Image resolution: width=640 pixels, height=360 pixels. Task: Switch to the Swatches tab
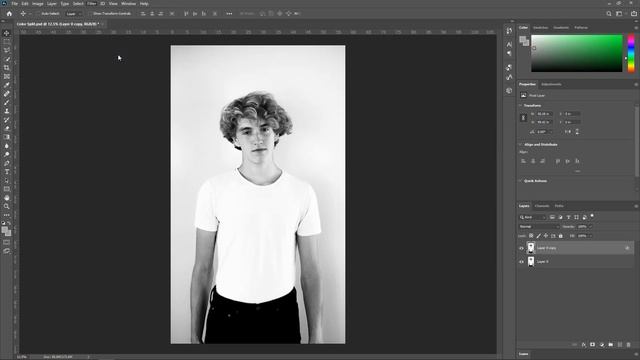pos(540,28)
